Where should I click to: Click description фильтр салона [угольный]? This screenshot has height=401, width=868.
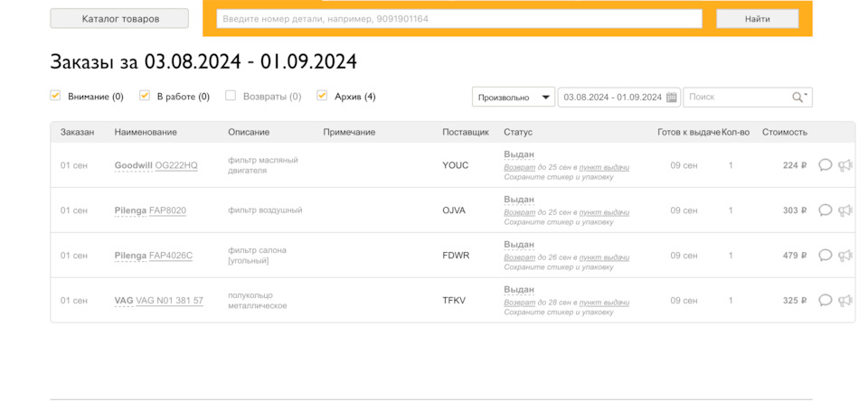click(x=258, y=256)
